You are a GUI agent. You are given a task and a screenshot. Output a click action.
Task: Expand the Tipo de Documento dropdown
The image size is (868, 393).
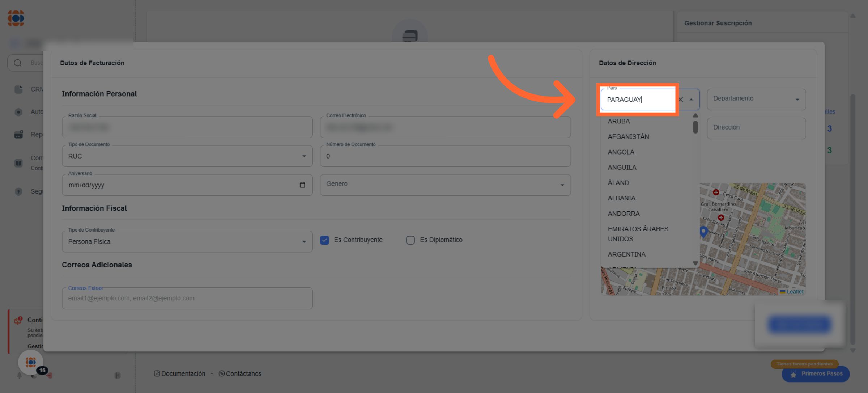304,156
